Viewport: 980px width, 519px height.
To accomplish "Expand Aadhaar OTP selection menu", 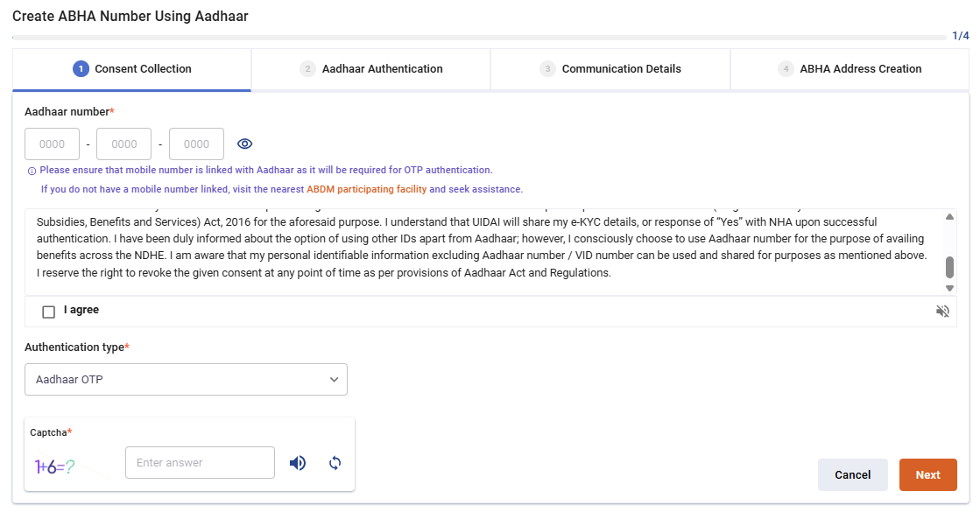I will [334, 379].
